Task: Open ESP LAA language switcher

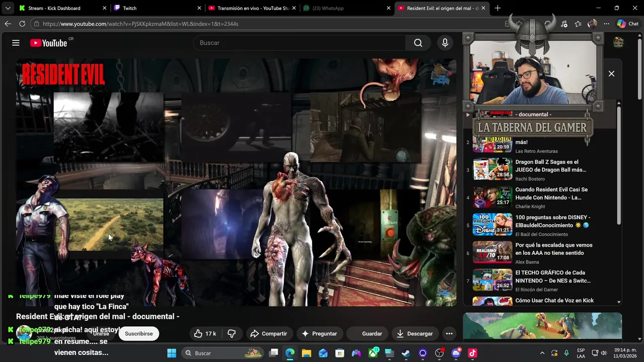Action: point(581,353)
